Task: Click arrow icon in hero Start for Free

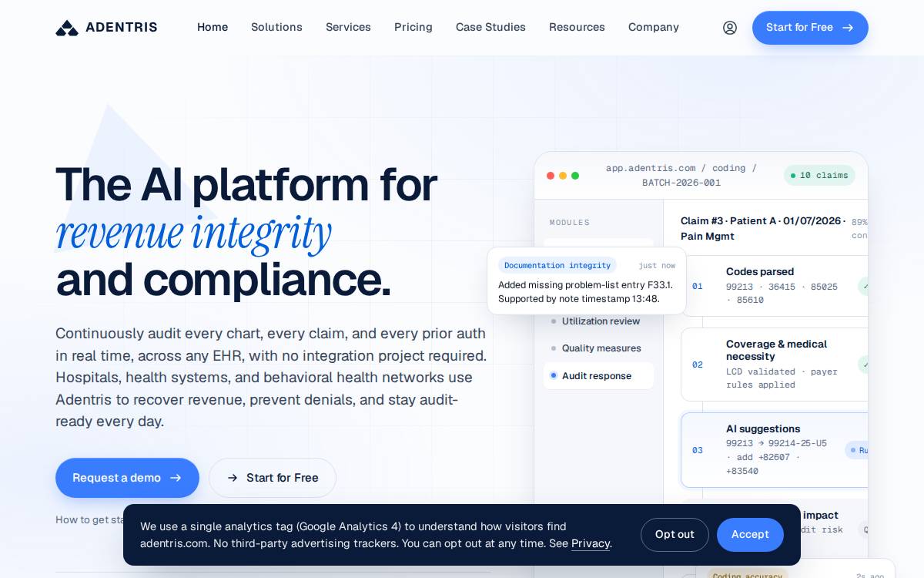Action: pyautogui.click(x=233, y=478)
